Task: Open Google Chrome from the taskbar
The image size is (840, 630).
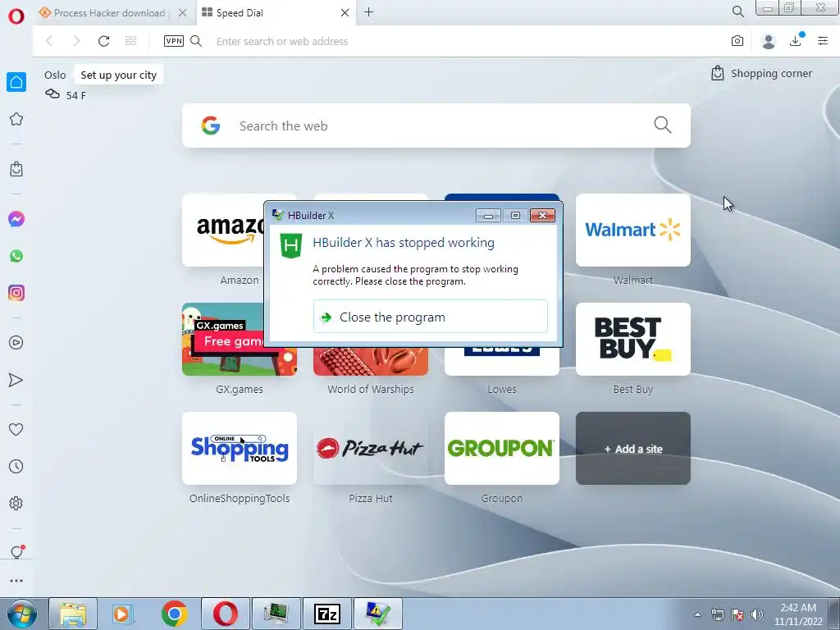Action: (174, 614)
